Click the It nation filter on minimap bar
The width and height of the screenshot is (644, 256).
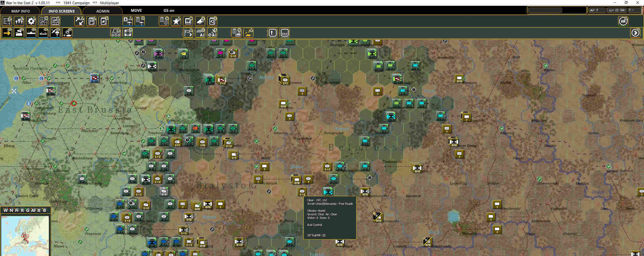(39, 210)
